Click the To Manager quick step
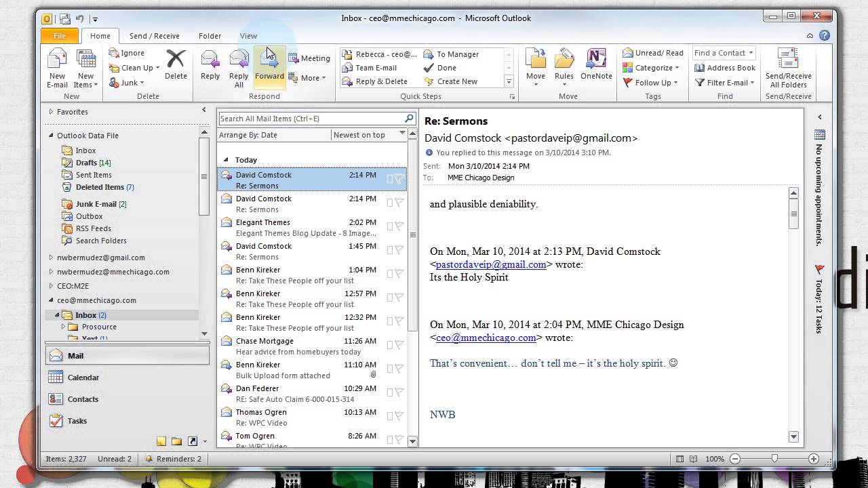Screen dimensions: 868x488 (451, 54)
